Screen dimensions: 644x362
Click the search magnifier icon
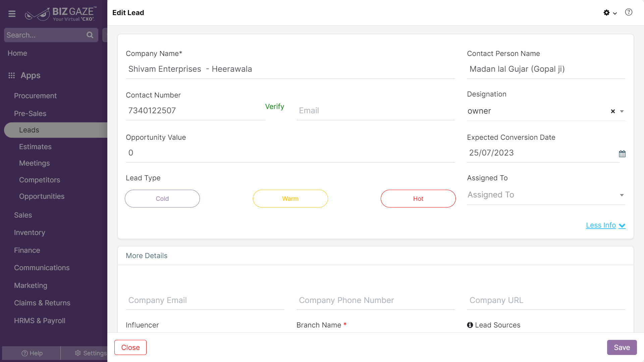tap(90, 35)
